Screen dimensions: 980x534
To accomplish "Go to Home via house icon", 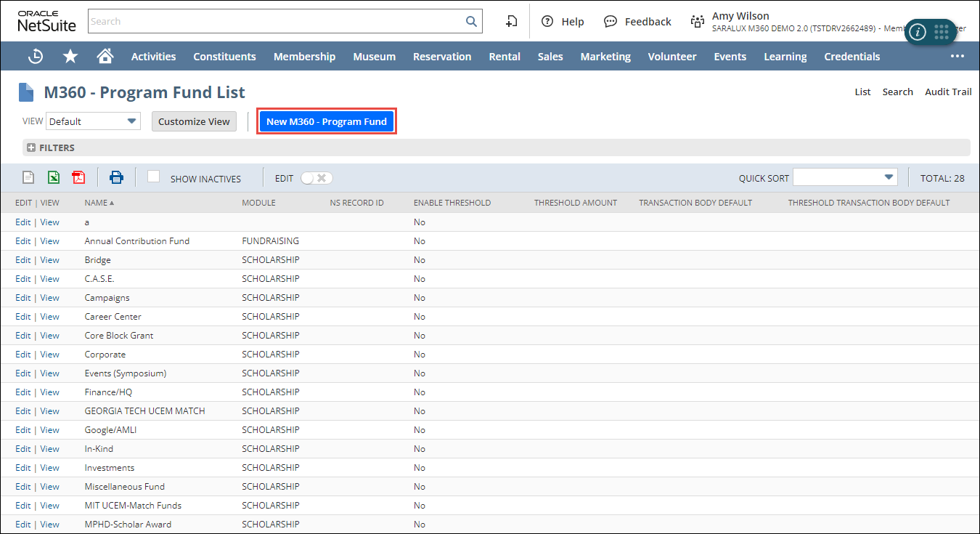I will point(105,57).
